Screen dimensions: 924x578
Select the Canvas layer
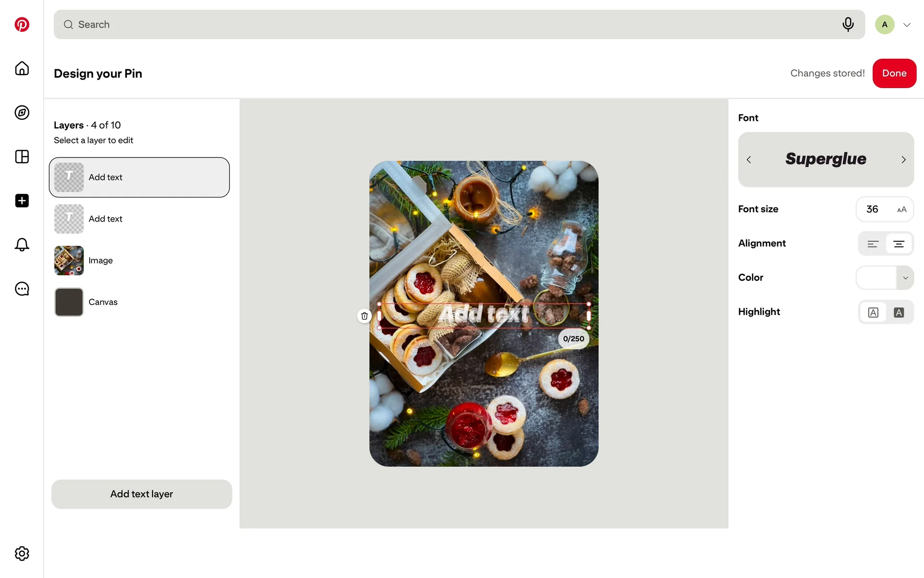(x=139, y=302)
